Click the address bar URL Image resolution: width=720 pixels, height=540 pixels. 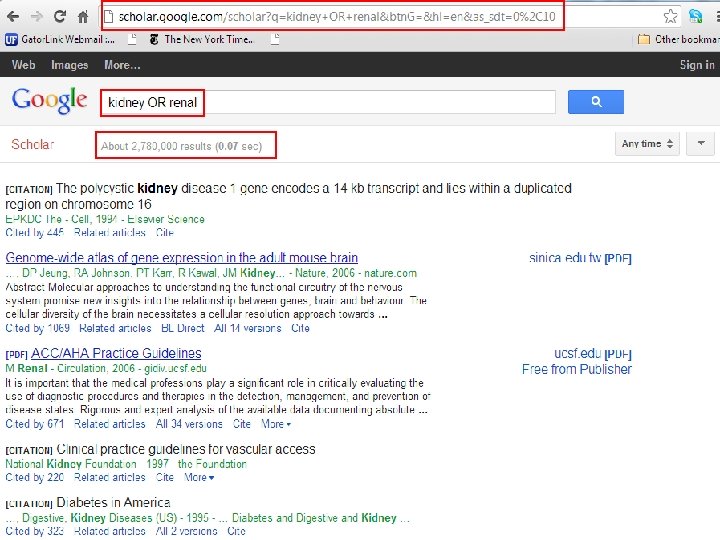[337, 17]
